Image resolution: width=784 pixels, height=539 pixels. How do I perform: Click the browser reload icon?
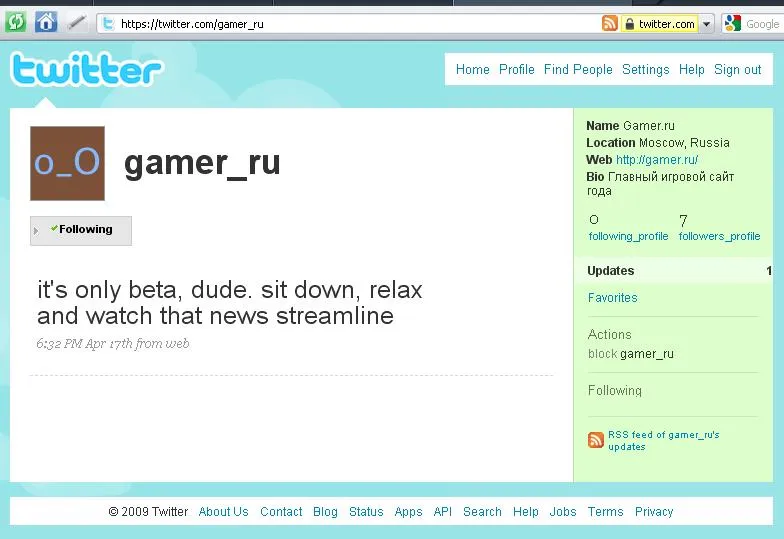15,22
